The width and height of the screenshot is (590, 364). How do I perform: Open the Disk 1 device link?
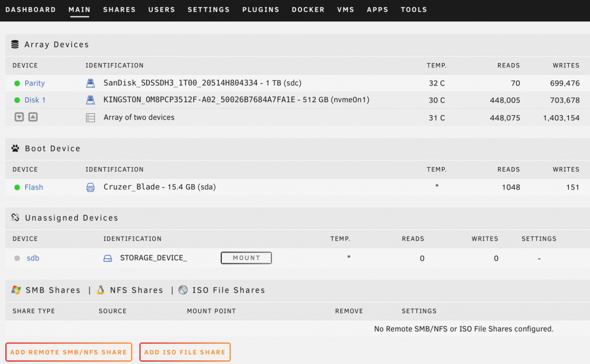tap(35, 100)
